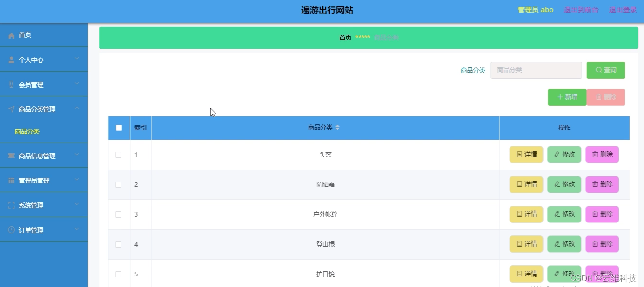Click plus icon in 新增 button
The image size is (644, 287).
pos(560,97)
